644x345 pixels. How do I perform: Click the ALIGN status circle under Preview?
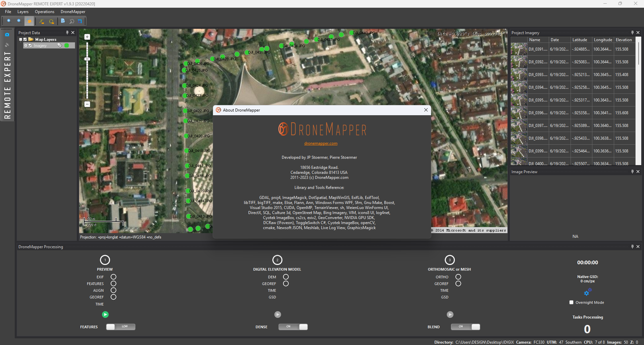coord(113,290)
